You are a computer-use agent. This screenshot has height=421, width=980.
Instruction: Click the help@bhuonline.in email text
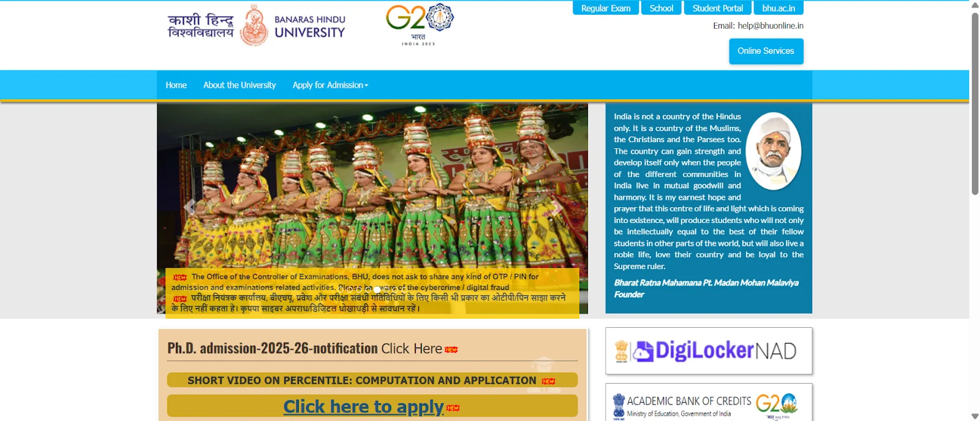[x=771, y=26]
